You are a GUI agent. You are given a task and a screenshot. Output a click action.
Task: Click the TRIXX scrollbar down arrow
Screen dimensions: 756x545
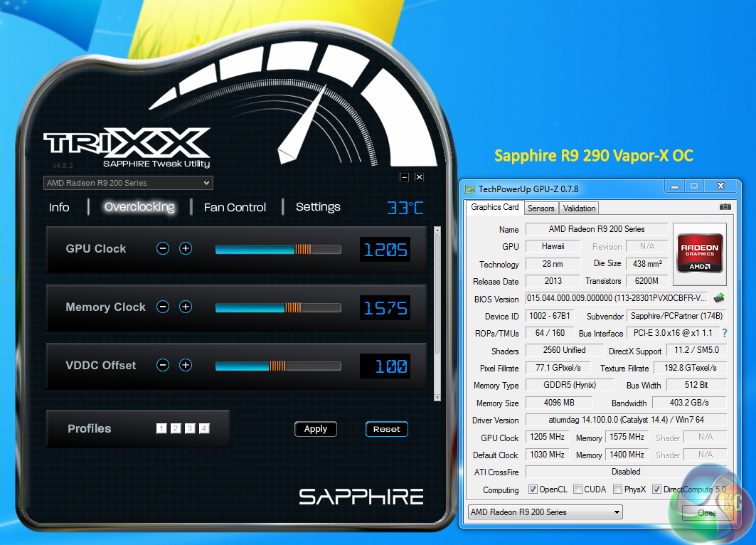tap(437, 398)
